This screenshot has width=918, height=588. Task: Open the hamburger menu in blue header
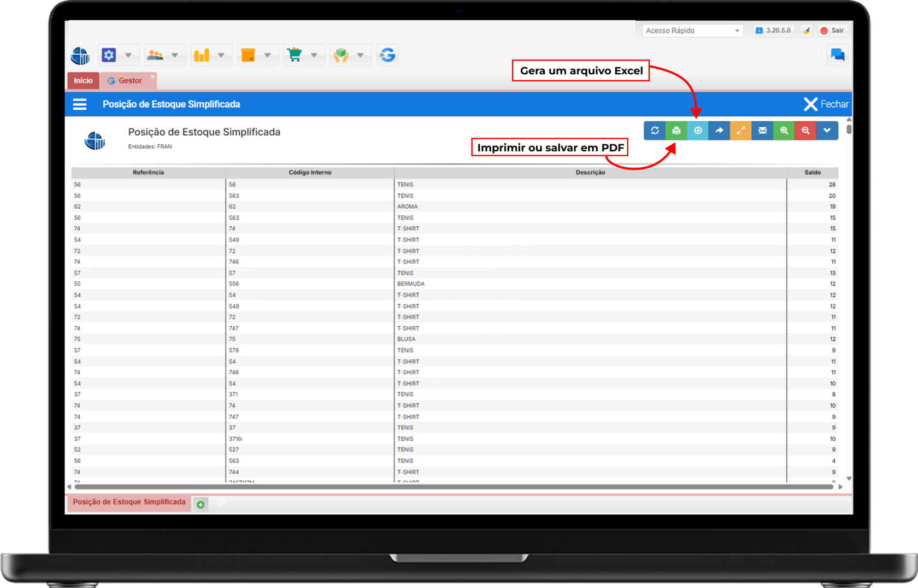click(x=80, y=104)
